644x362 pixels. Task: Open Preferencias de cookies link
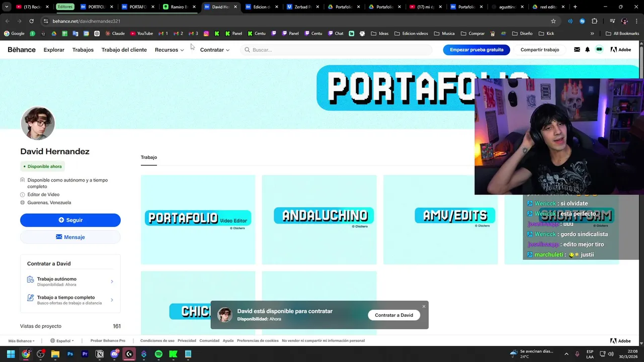[258, 341]
